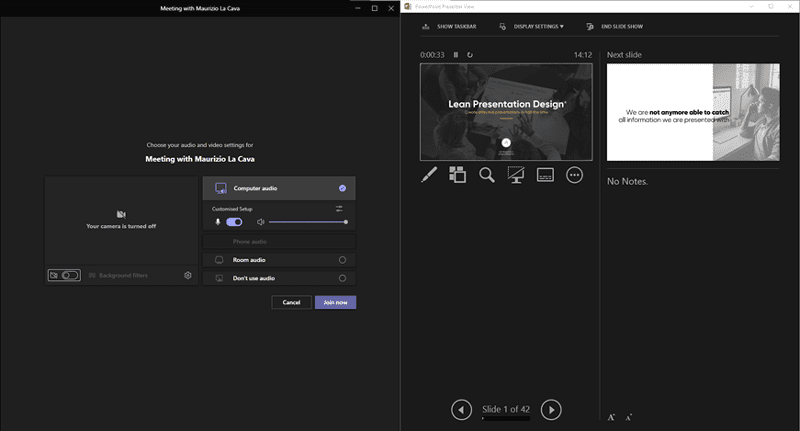Open the See all slides grid
Viewport: 800px width, 431px height.
click(458, 175)
